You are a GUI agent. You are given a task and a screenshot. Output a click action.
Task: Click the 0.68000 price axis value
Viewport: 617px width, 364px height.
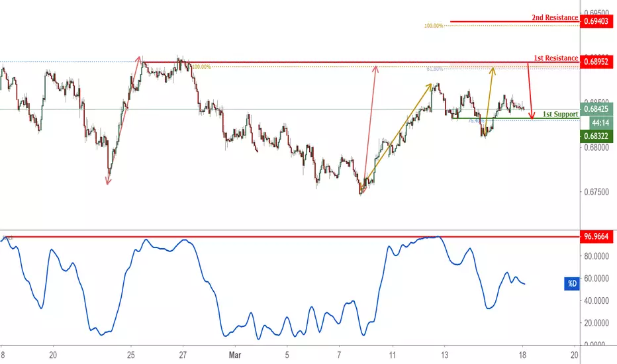coord(596,147)
